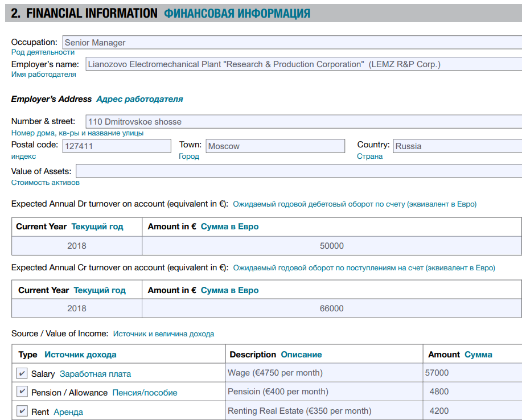Screen dimensions: 522x420
Task: Click the Dr turnover year cell 2018
Action: point(77,246)
